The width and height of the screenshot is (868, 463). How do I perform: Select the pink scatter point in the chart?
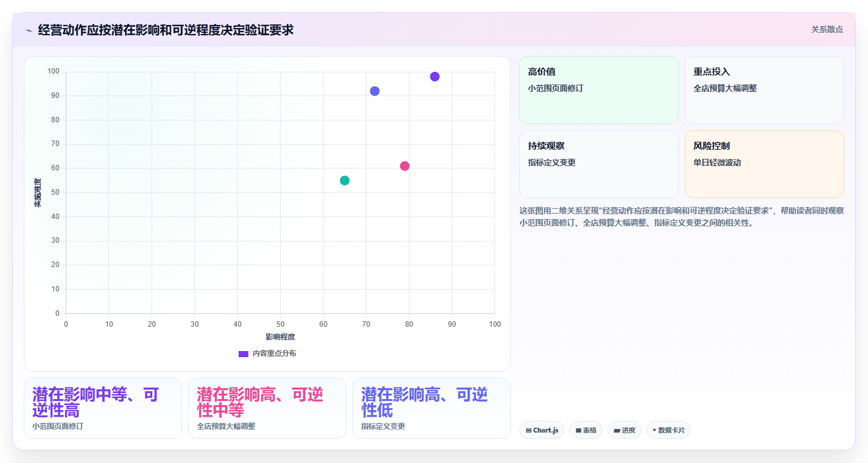405,166
